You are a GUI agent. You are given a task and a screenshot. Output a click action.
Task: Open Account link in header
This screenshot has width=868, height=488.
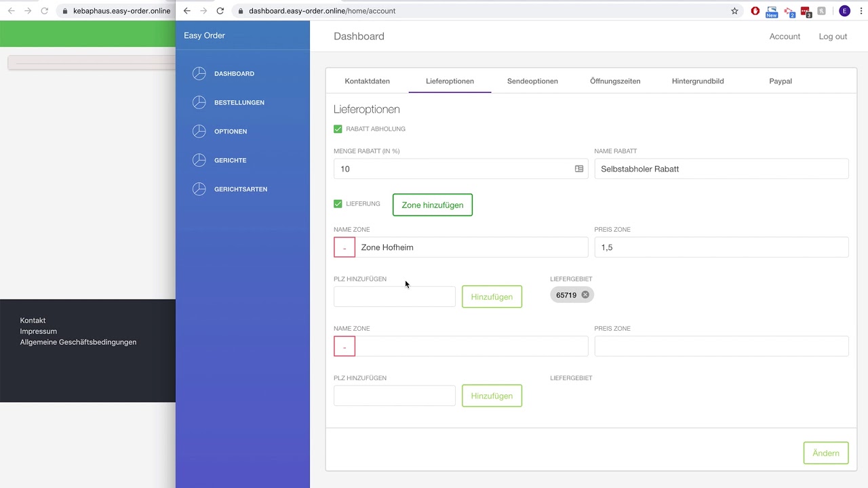(x=785, y=37)
